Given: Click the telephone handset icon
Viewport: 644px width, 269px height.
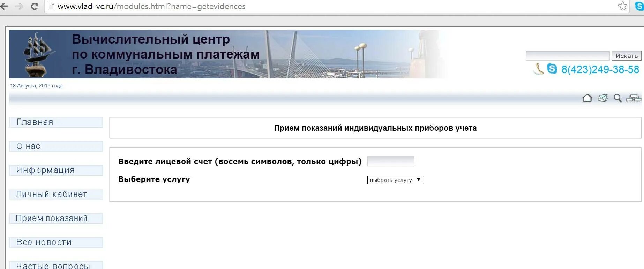Looking at the screenshot, I should pyautogui.click(x=538, y=69).
